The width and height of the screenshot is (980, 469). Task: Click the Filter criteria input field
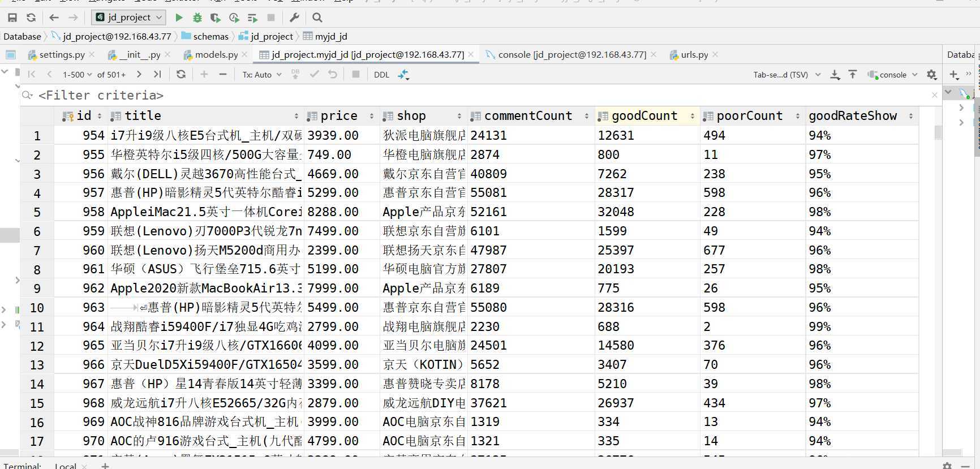[475, 95]
